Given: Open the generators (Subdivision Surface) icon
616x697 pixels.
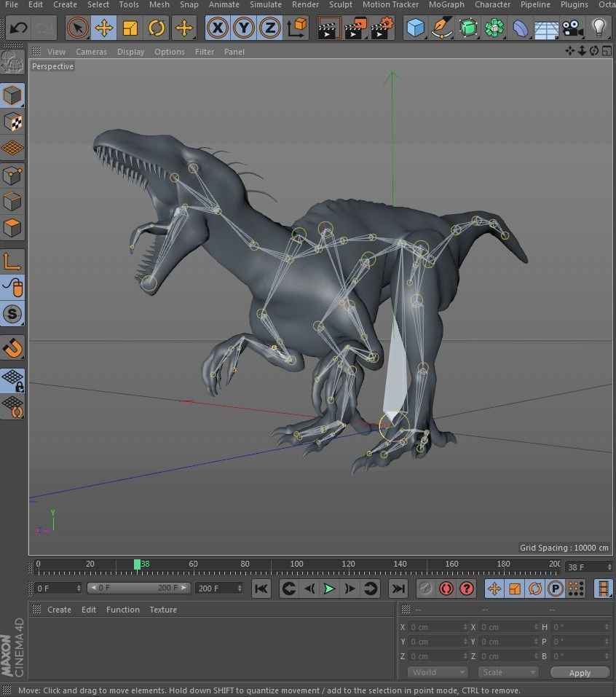Looking at the screenshot, I should point(468,28).
